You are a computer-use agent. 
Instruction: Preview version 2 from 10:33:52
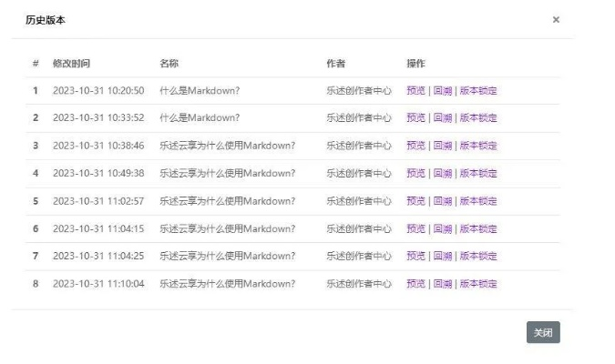[415, 118]
